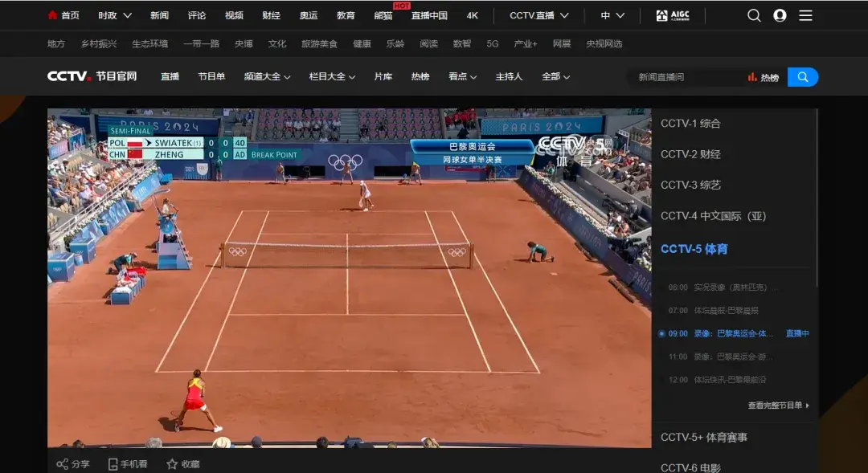The image size is (868, 473).
Task: Expand the 频道大全 menu
Action: pyautogui.click(x=268, y=76)
